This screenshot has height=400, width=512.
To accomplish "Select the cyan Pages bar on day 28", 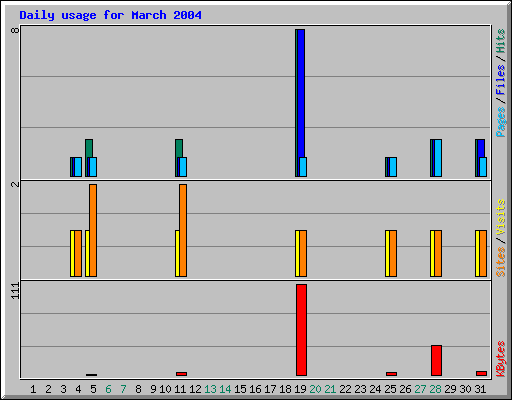I will (x=438, y=158).
